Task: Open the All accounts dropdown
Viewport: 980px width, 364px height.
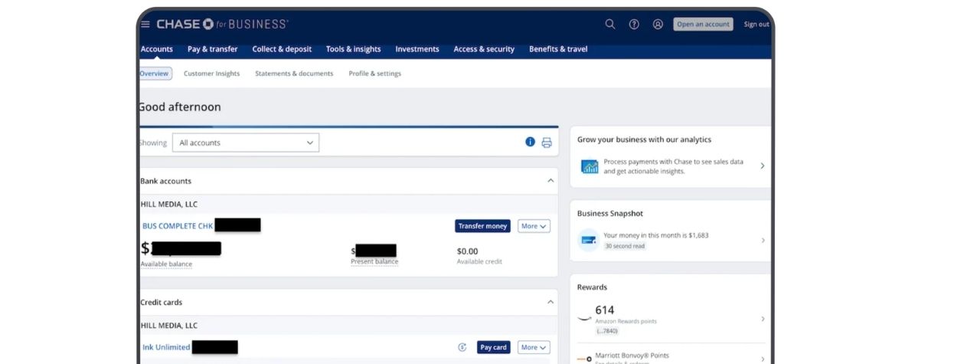Action: coord(246,143)
